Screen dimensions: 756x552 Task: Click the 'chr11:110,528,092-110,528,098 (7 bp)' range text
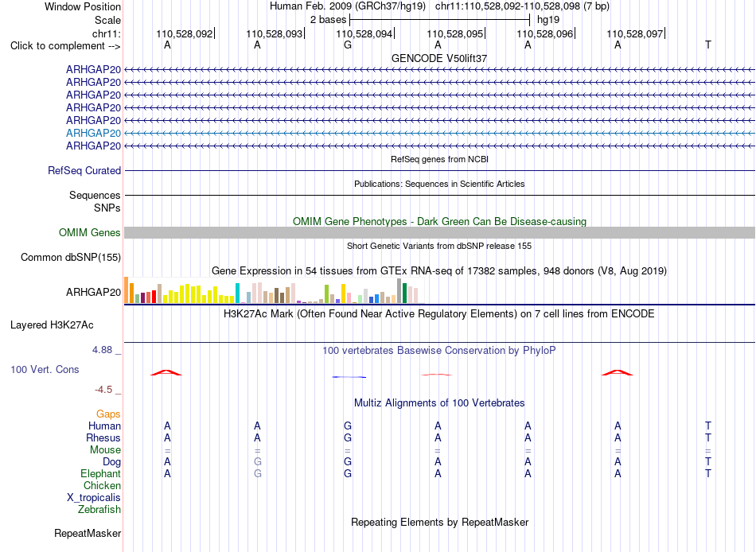click(522, 6)
